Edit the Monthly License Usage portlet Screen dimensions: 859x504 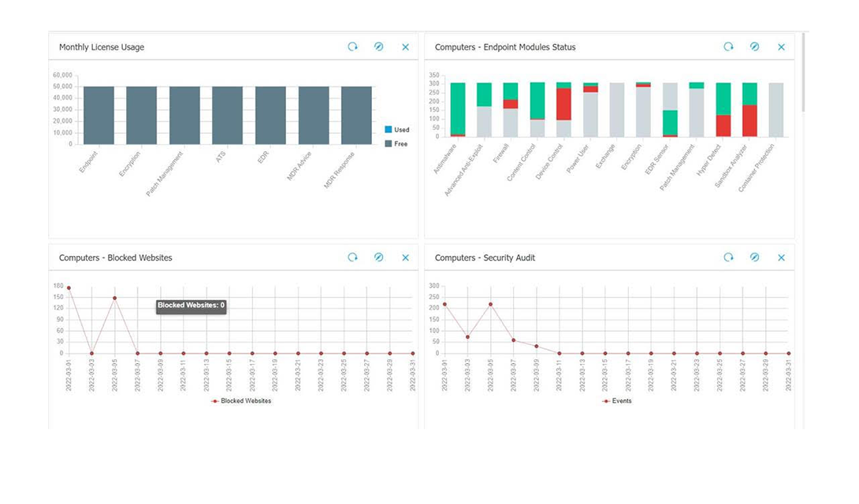[379, 47]
